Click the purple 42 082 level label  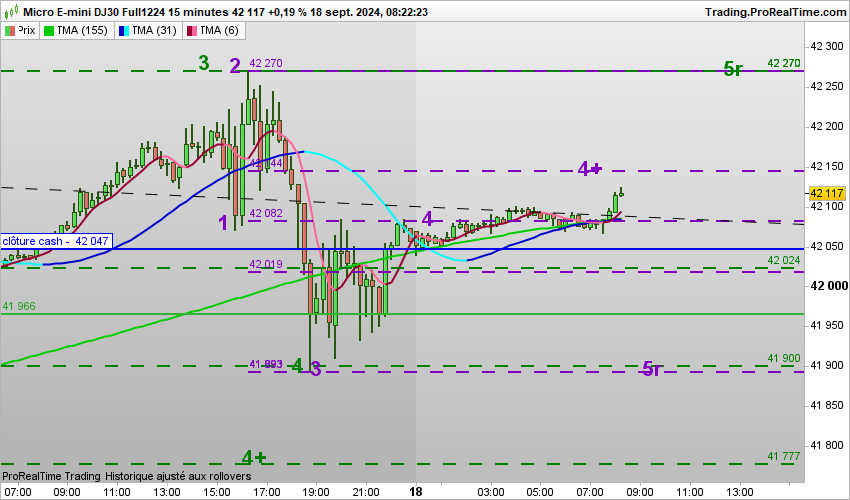(x=266, y=213)
